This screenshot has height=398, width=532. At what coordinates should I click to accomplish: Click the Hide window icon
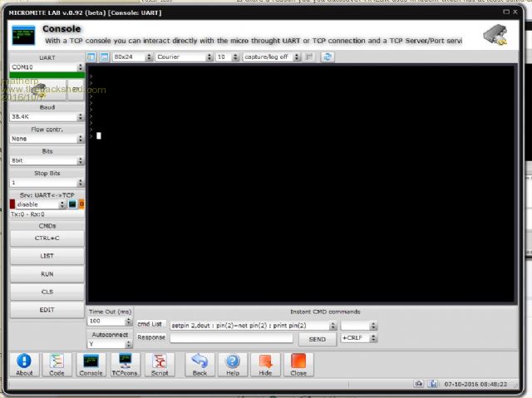[x=265, y=363]
